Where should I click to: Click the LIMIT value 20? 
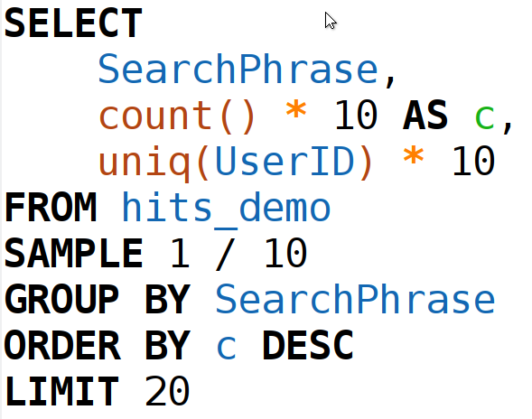(167, 391)
